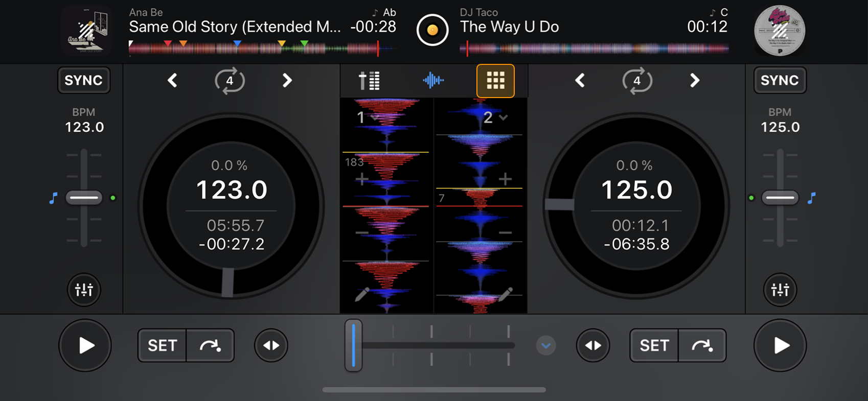Viewport: 868px width, 401px height.
Task: Jump to the red cue marker
Action: [x=168, y=44]
